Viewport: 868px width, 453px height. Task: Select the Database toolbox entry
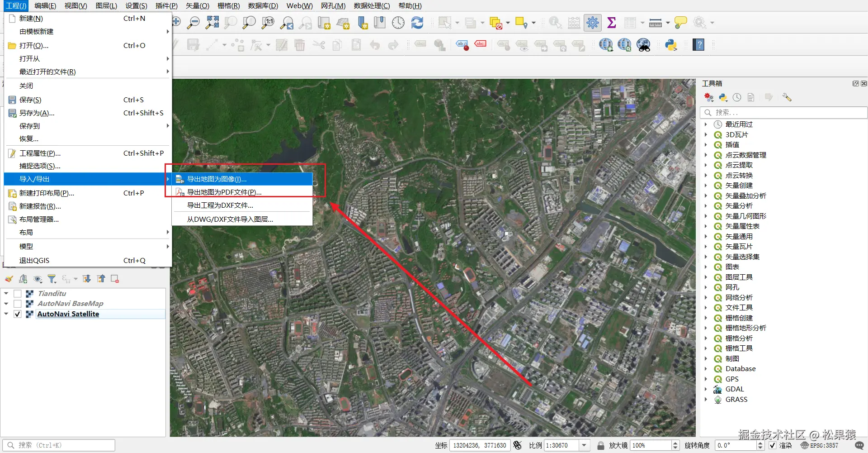[x=741, y=369]
